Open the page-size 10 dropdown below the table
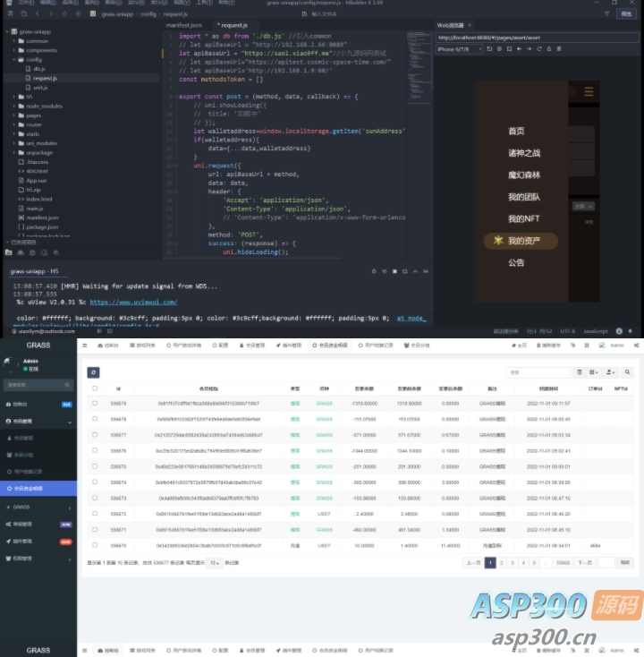This screenshot has height=657, width=644. pyautogui.click(x=215, y=563)
